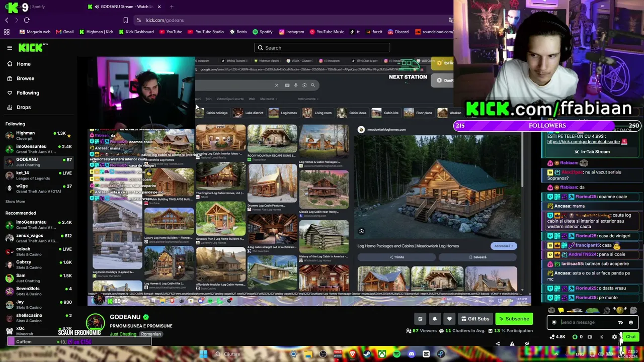Select the Floor plans filter chip in stream

click(x=419, y=113)
